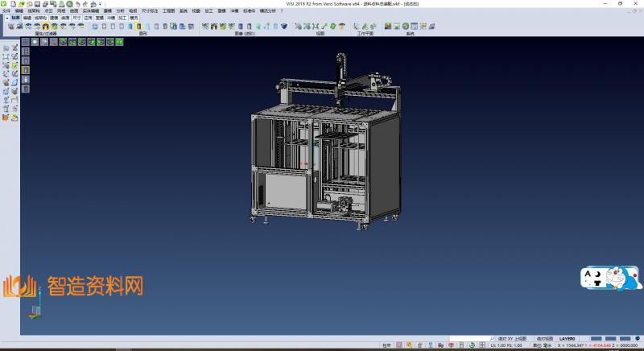Click the New file icon in quick access toolbar
This screenshot has width=644, height=351.
[x=12, y=4]
